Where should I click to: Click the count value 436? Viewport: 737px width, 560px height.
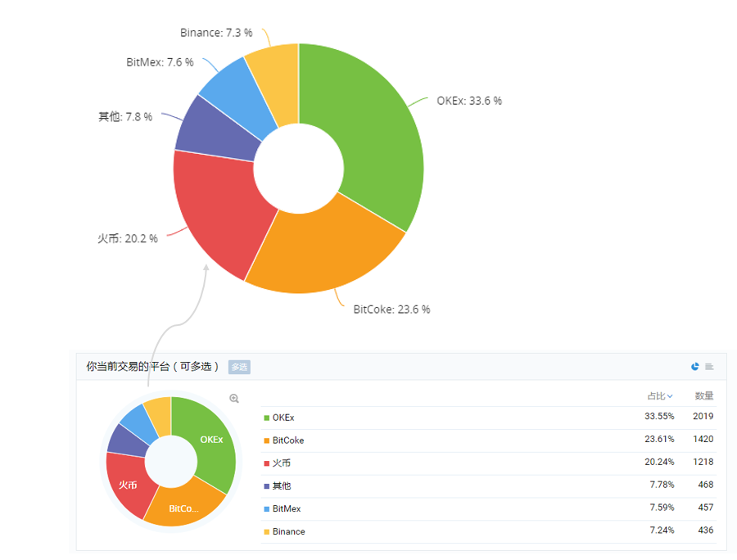point(706,530)
